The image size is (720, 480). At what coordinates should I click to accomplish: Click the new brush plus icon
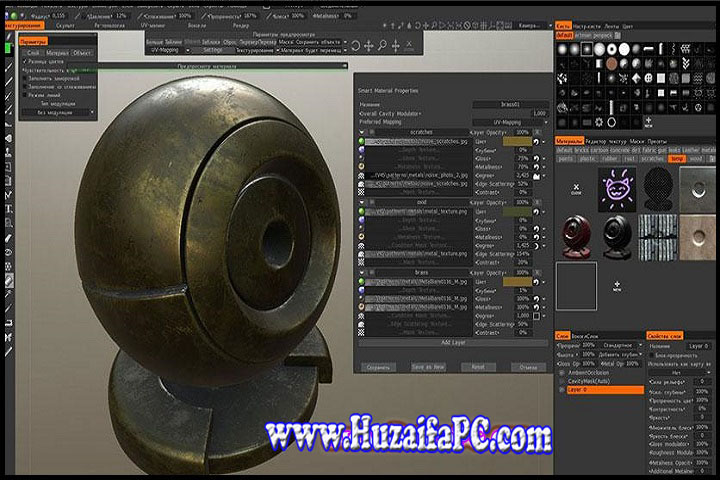pos(648,122)
